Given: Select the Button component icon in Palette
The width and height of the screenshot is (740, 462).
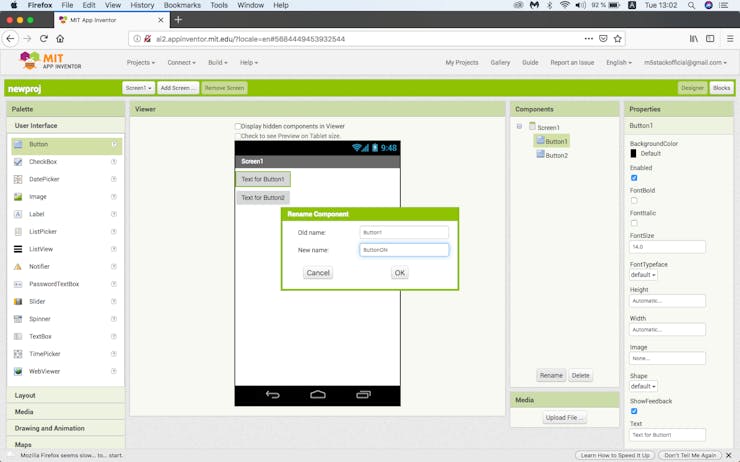Looking at the screenshot, I should tap(18, 144).
